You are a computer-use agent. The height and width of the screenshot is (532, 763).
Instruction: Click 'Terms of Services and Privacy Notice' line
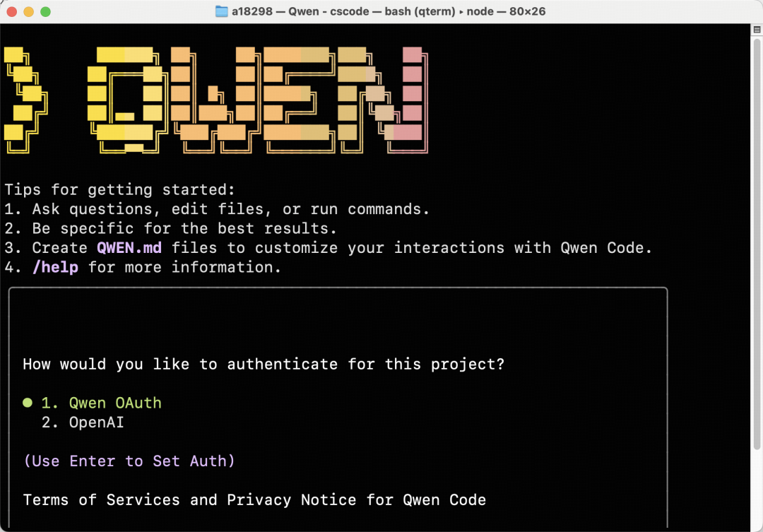tap(254, 500)
